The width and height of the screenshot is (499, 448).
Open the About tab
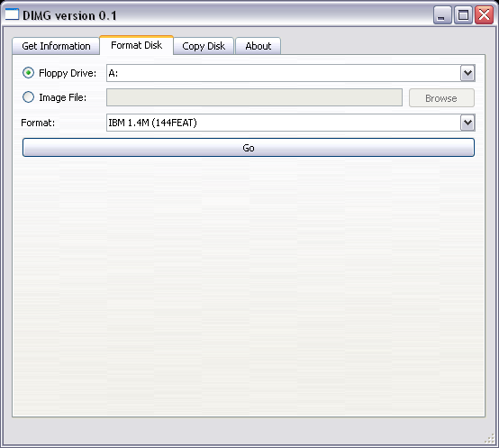pos(259,46)
